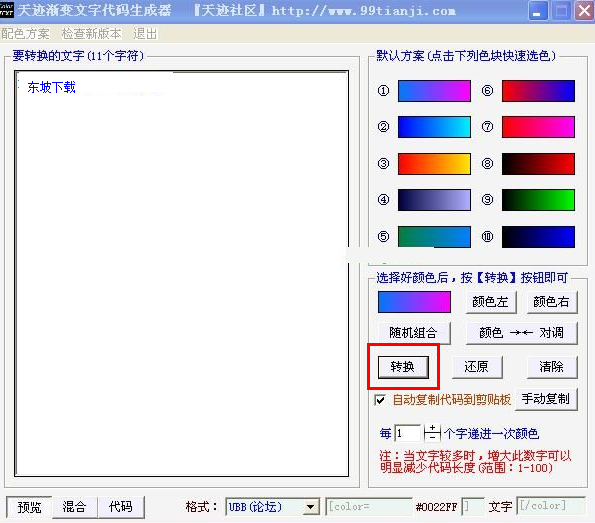The width and height of the screenshot is (595, 523).
Task: Swap colors with 颜色对调 button
Action: coord(521,333)
